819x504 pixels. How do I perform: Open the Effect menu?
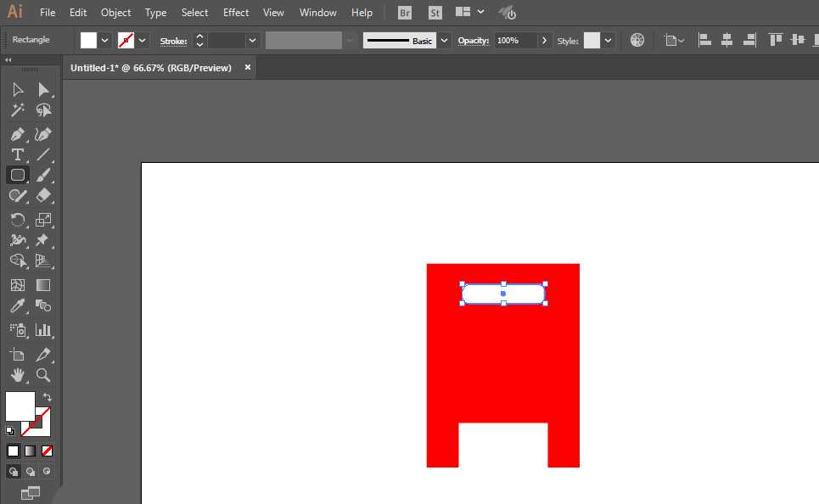[x=236, y=13]
